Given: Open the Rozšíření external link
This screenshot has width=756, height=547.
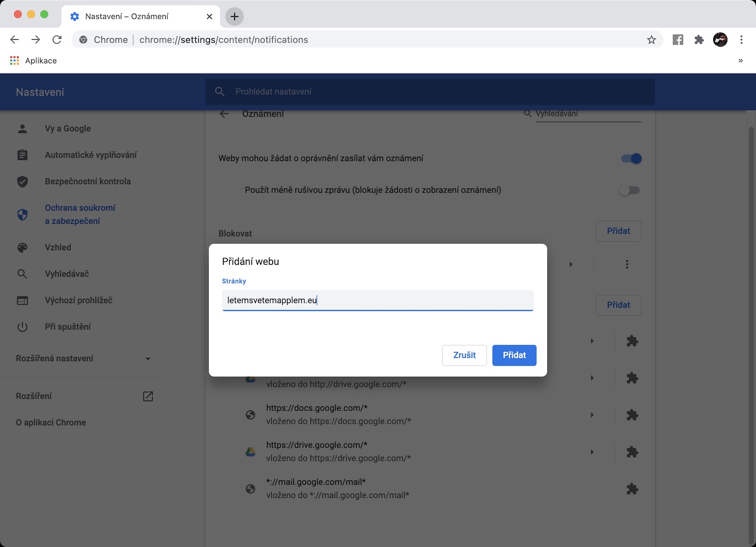Looking at the screenshot, I should [x=148, y=396].
